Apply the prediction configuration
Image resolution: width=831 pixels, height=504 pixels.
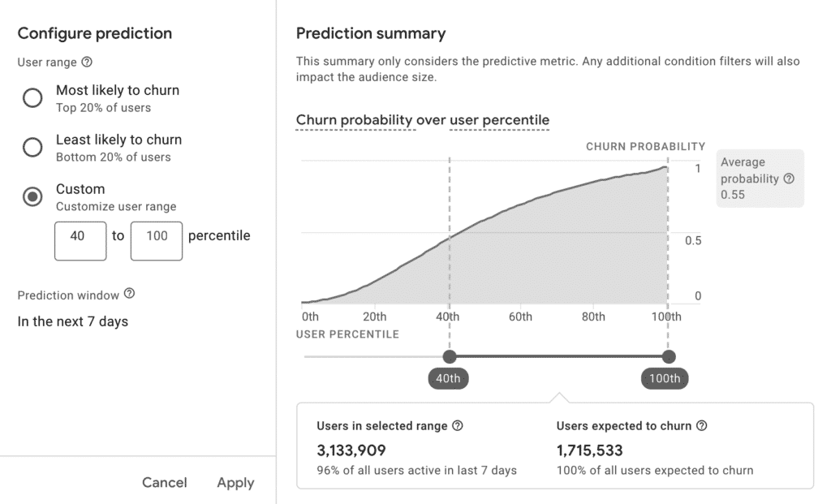235,482
